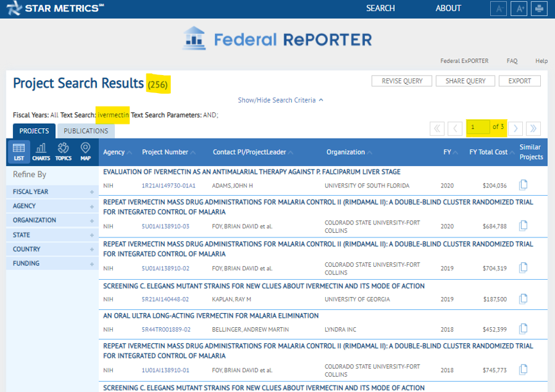Switch to CHARTS view
Image resolution: width=555 pixels, height=392 pixels.
(41, 152)
